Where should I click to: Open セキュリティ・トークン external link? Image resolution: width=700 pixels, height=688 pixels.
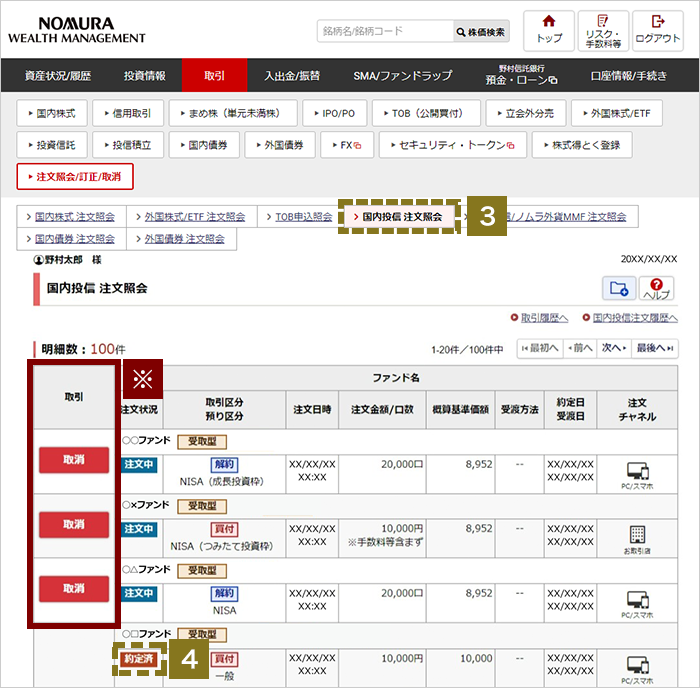click(x=453, y=145)
